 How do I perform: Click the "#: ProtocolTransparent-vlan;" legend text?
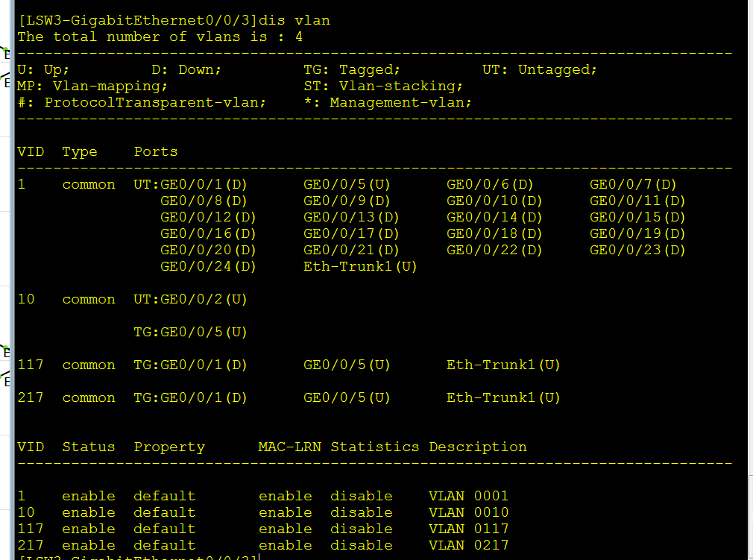point(142,102)
